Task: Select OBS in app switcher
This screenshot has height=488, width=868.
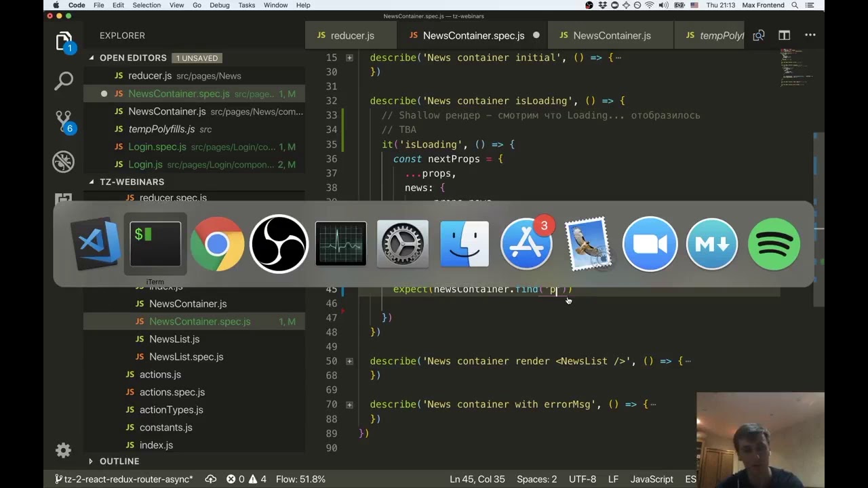Action: coord(279,244)
